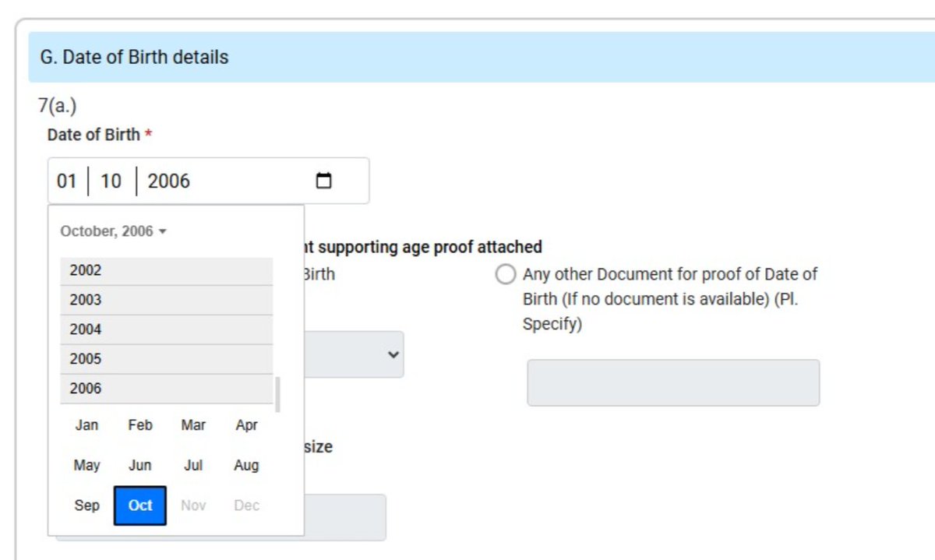Pick Feb in the month grid

coord(140,425)
